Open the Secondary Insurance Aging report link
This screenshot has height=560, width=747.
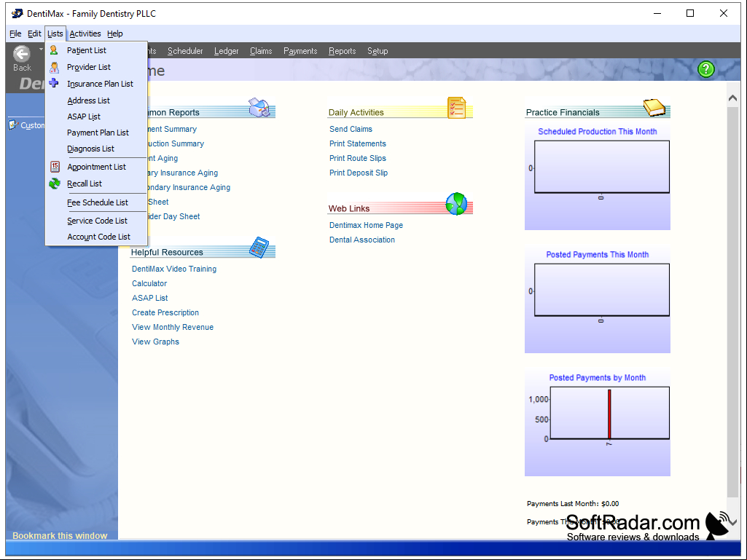pos(189,188)
